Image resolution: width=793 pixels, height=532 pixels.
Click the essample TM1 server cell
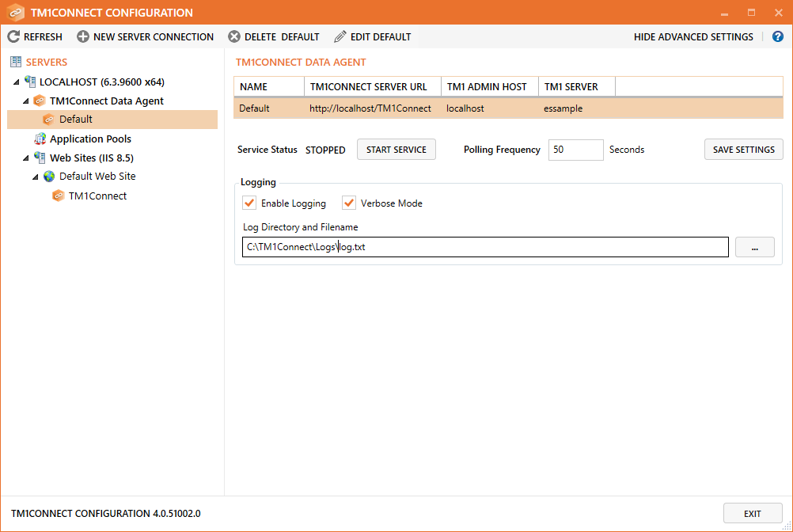(x=563, y=108)
